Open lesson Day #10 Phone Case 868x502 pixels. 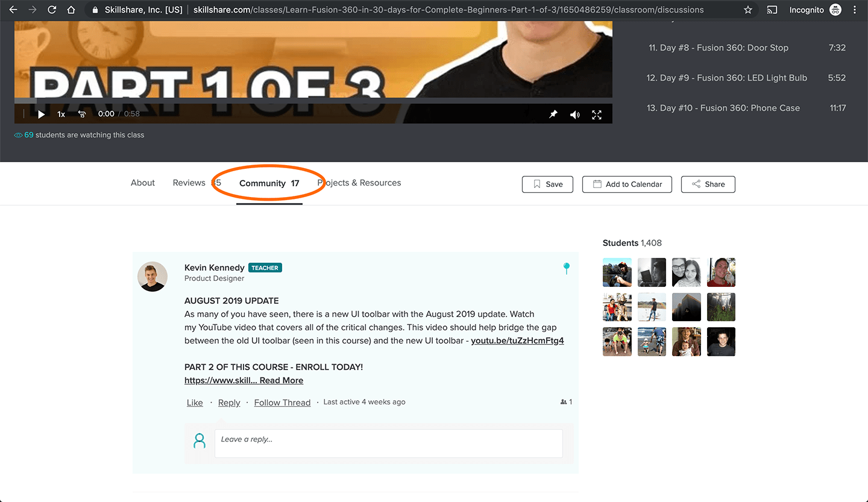point(746,108)
